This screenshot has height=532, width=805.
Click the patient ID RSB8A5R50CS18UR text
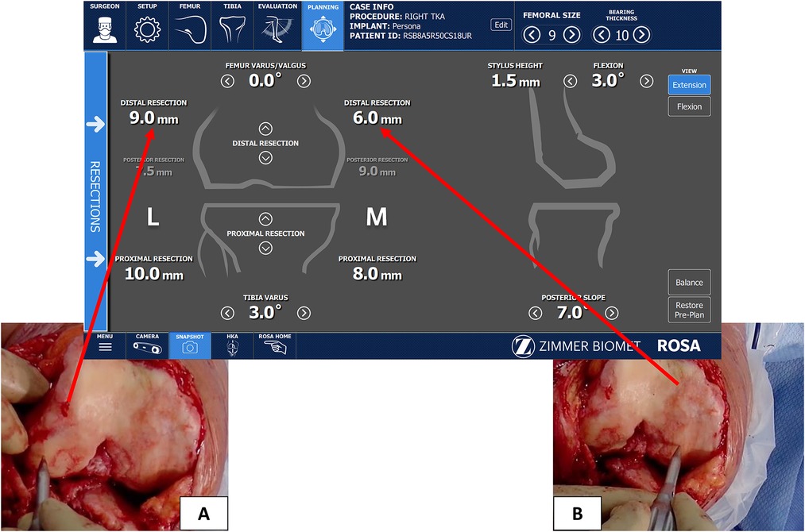[437, 36]
